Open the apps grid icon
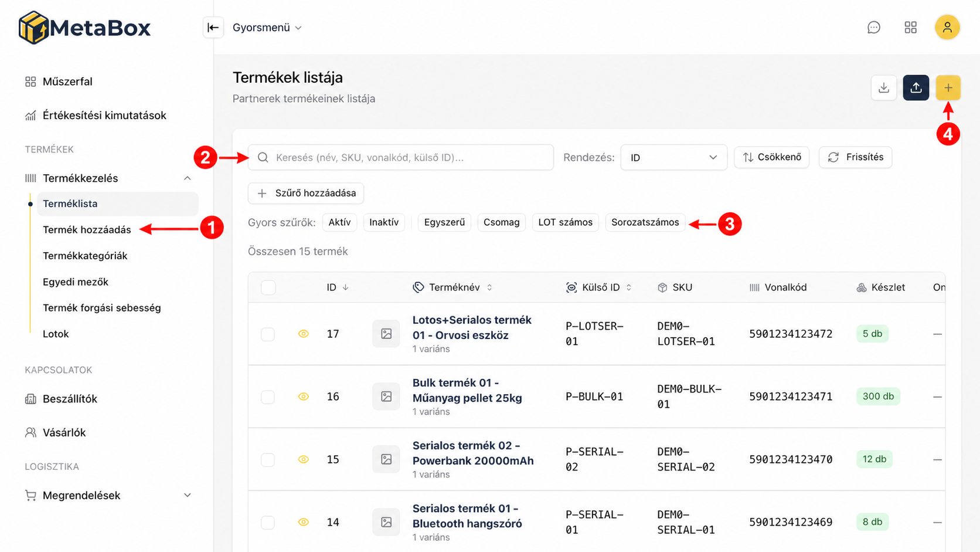980x552 pixels. (x=910, y=28)
